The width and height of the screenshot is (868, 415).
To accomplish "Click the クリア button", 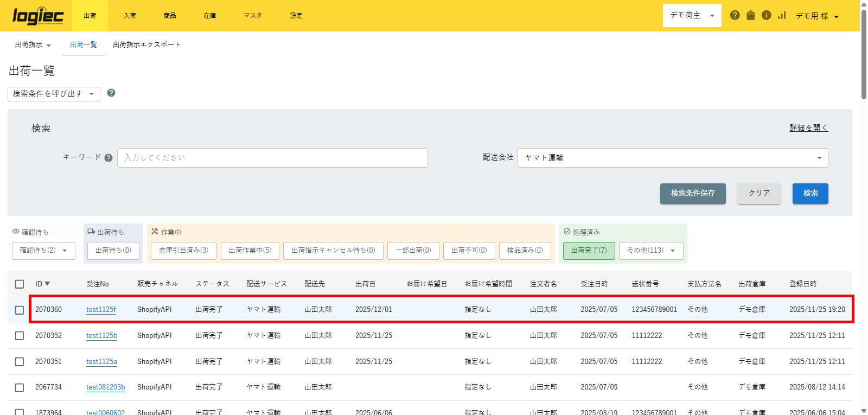I will [759, 194].
